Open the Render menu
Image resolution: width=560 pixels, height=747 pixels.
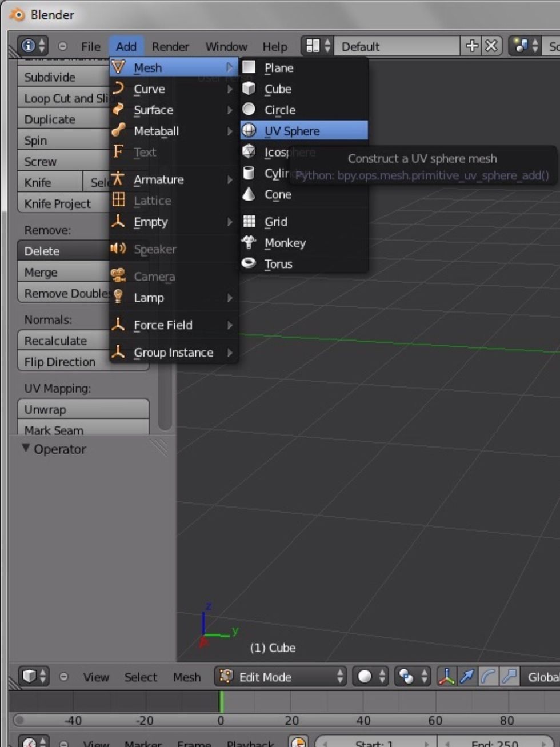170,46
